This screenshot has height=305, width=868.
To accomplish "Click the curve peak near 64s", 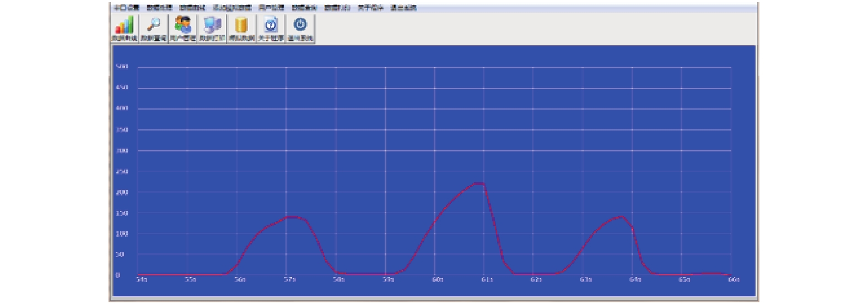I will (622, 217).
